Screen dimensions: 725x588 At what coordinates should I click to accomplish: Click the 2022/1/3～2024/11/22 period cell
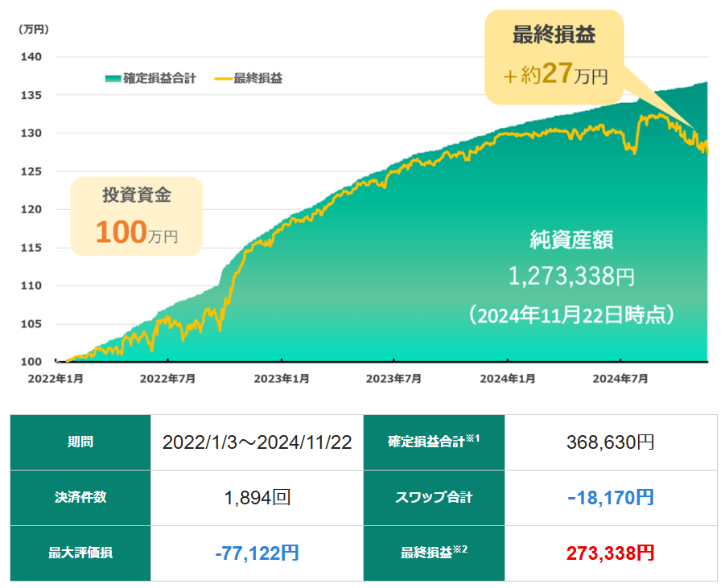click(x=257, y=442)
